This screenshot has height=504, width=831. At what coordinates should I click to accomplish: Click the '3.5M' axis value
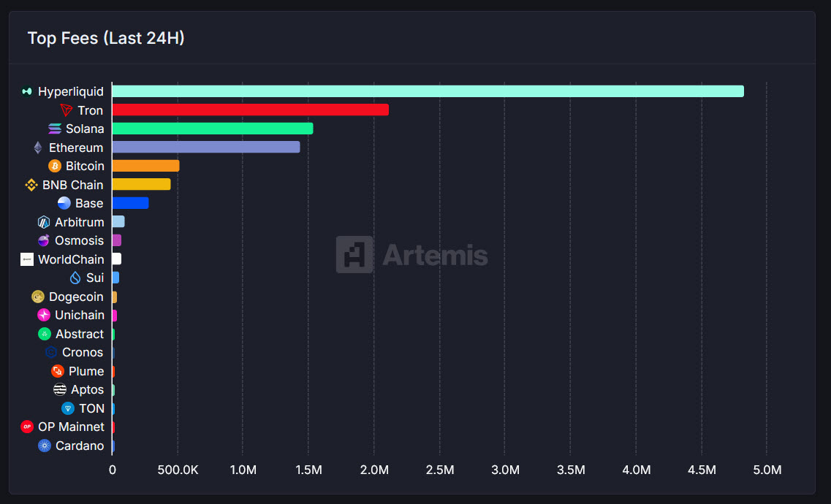(571, 470)
